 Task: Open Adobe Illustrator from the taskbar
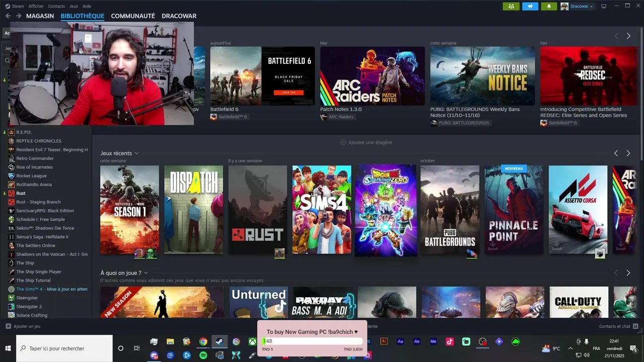click(384, 341)
